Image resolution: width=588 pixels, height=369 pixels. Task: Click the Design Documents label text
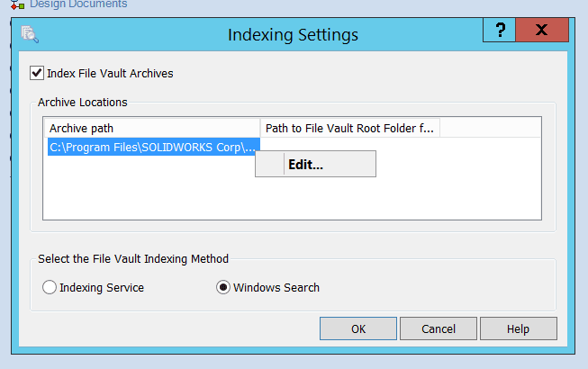[x=78, y=4]
